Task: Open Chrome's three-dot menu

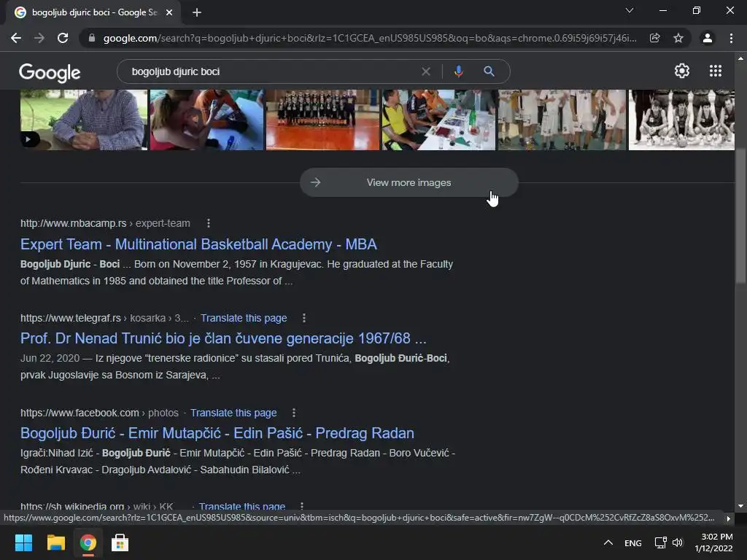Action: click(x=731, y=38)
